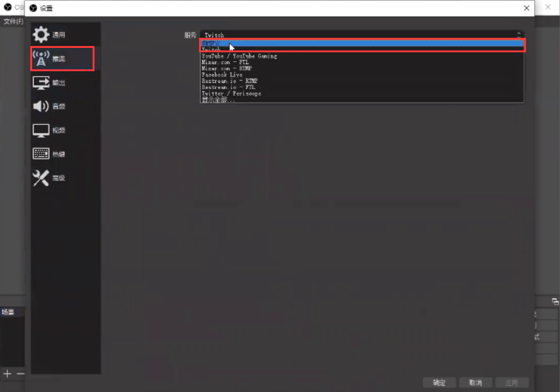Confirm settings with the 确定 button
Image resolution: width=560 pixels, height=392 pixels.
tap(439, 383)
